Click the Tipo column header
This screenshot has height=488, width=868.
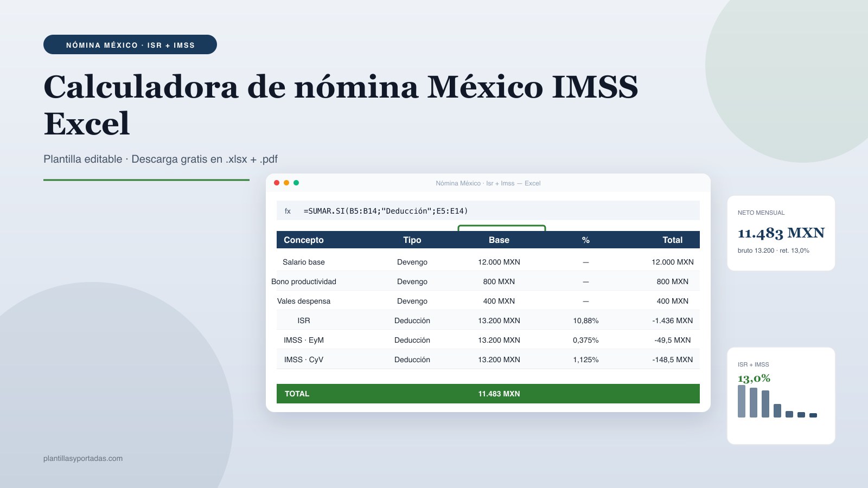[412, 240]
